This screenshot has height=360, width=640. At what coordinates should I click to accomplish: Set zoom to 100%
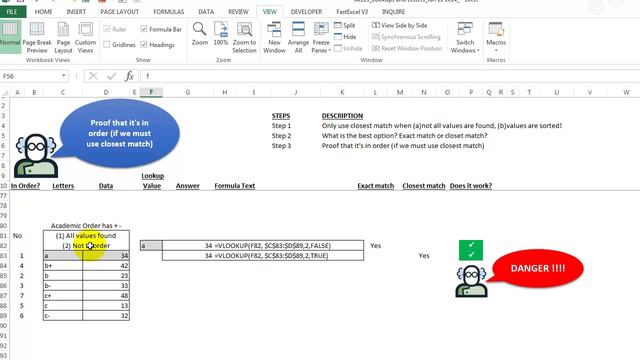click(221, 34)
